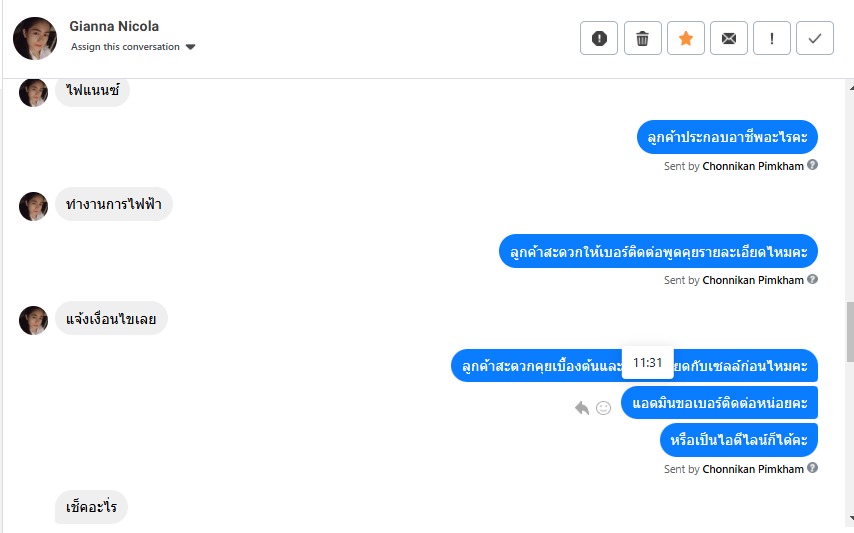The width and height of the screenshot is (854, 533).
Task: Click the help icon beside the first 'Sent by'
Action: (x=813, y=165)
